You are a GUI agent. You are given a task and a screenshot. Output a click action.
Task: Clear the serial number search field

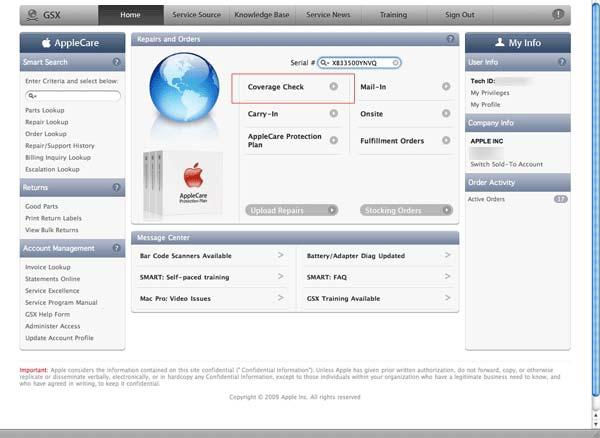coord(396,62)
